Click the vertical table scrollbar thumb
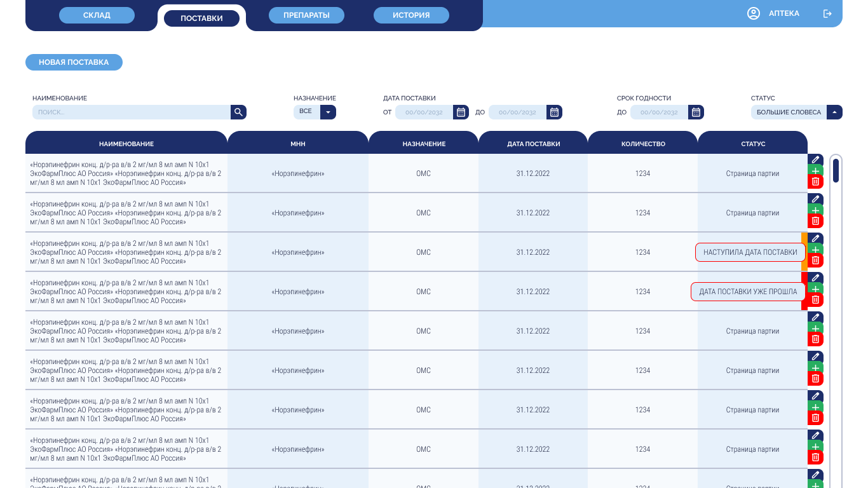Viewport: 868px width, 488px height. (x=836, y=170)
